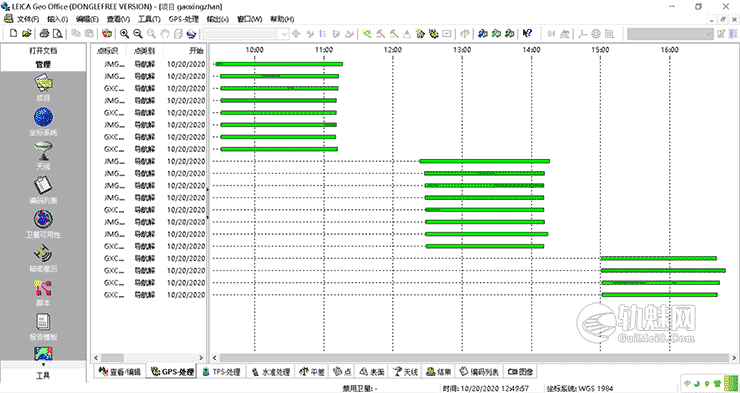Click the crosshair target toolbar icon
Screen dimensions: 740x393
(296, 33)
